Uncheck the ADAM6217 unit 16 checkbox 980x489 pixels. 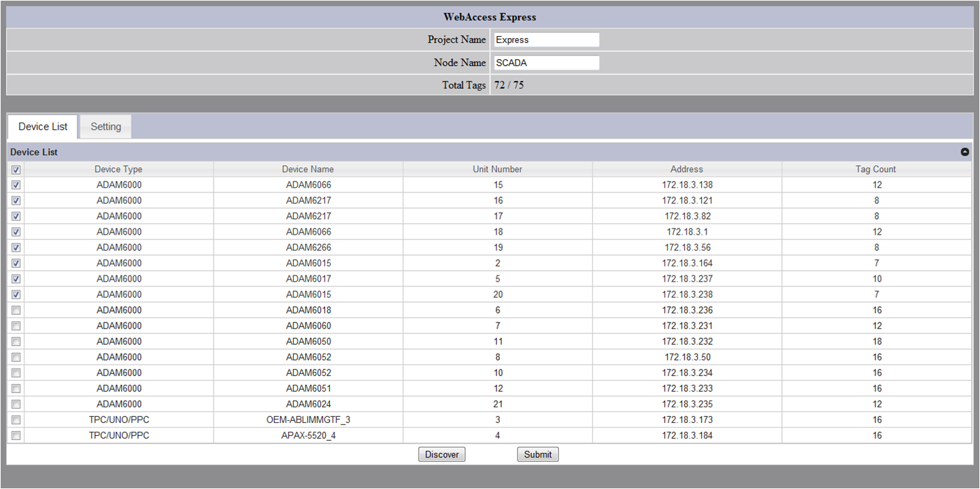tap(16, 201)
